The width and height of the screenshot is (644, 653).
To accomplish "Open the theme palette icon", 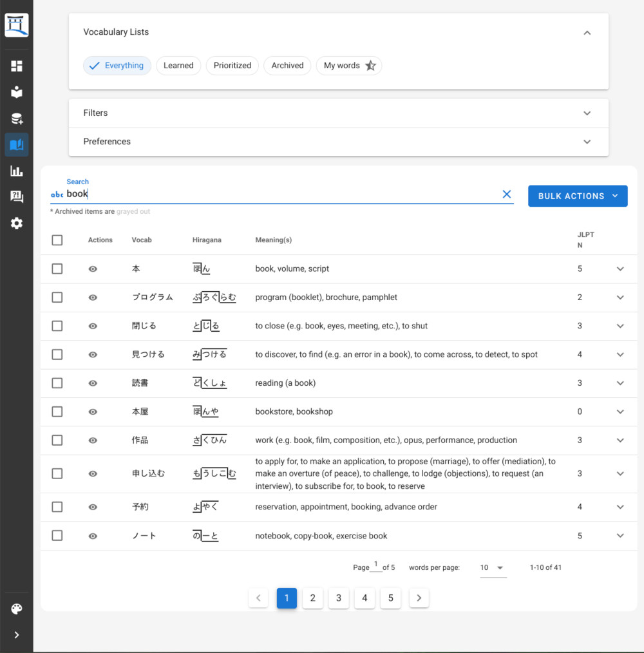I will click(16, 609).
